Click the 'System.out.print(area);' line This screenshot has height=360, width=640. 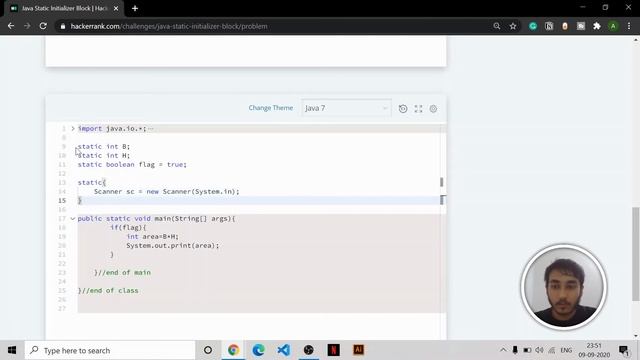pos(173,245)
